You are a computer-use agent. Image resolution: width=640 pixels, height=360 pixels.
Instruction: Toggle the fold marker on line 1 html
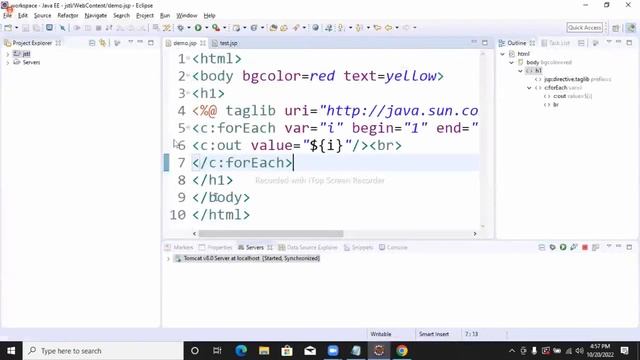188,59
